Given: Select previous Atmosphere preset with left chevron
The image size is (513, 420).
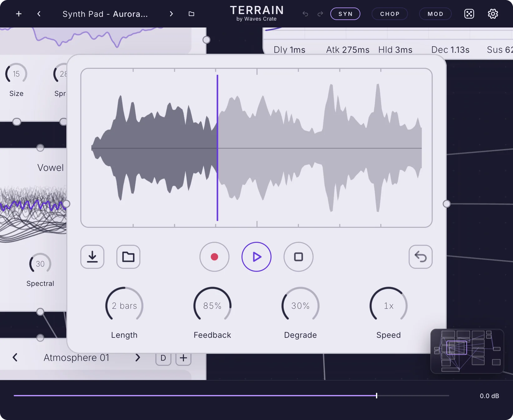Looking at the screenshot, I should pyautogui.click(x=15, y=357).
